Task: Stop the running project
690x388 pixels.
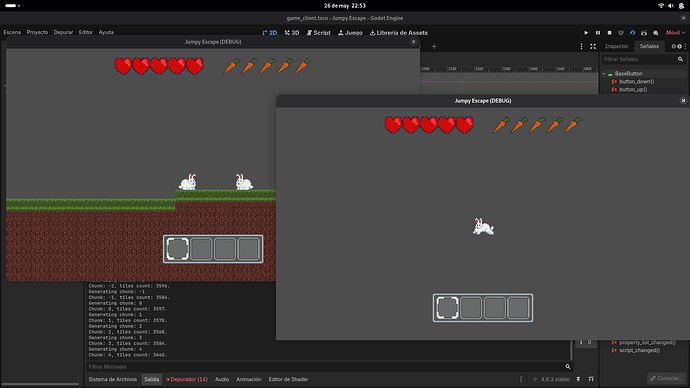Action: click(x=609, y=33)
